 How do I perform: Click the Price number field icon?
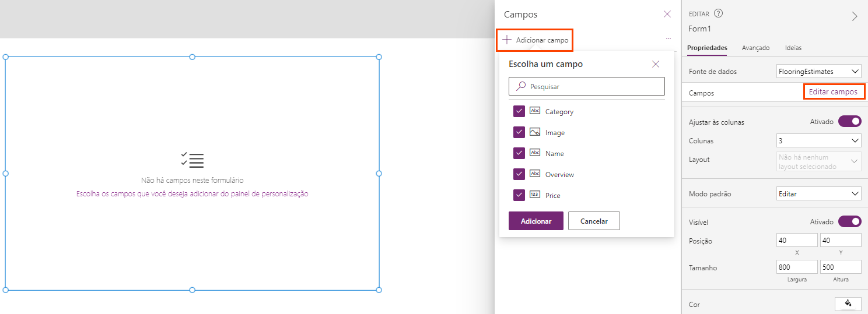click(535, 195)
